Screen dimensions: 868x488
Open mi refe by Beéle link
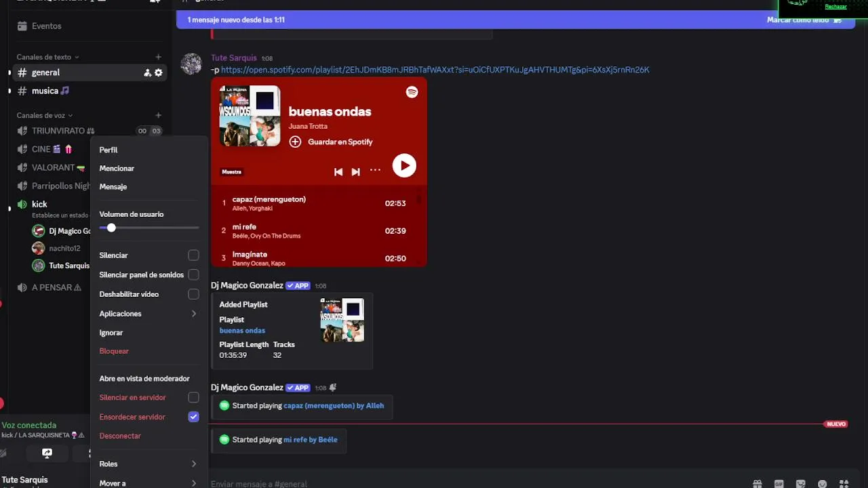click(x=310, y=440)
